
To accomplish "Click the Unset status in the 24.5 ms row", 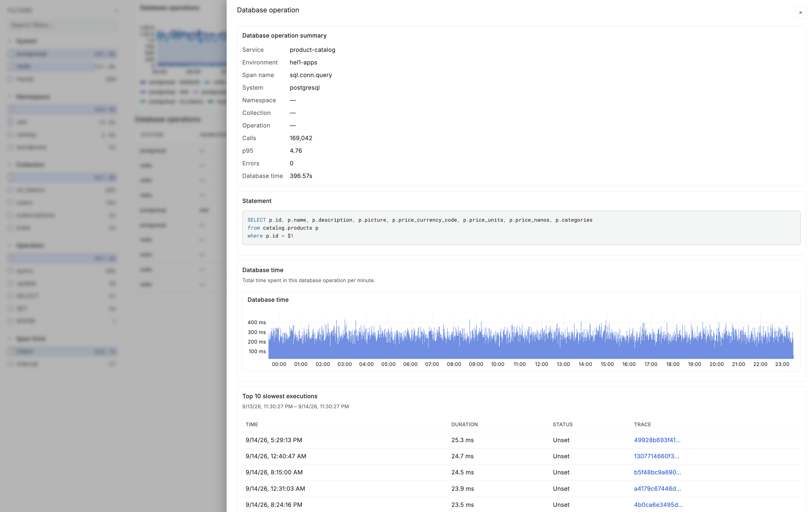I will click(561, 472).
